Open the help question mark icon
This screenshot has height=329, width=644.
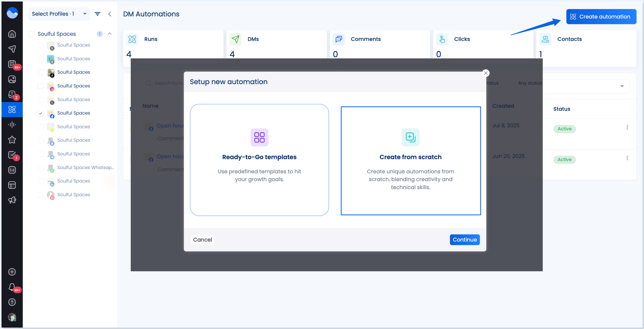click(x=12, y=302)
